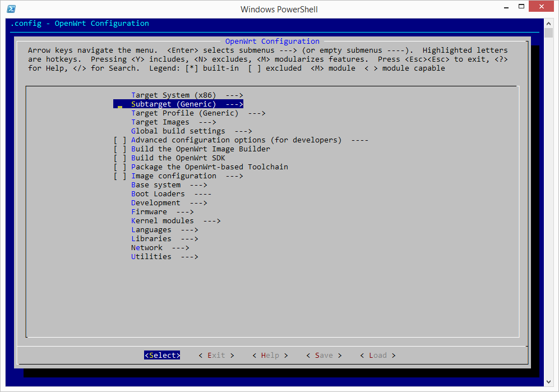Click the vertical scrollbar thumb
The image size is (559, 392).
pyautogui.click(x=549, y=33)
